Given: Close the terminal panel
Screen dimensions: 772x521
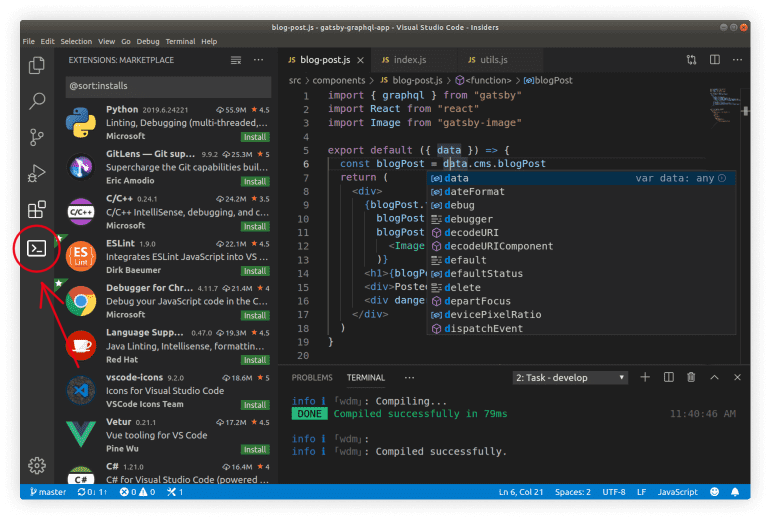Looking at the screenshot, I should [737, 377].
